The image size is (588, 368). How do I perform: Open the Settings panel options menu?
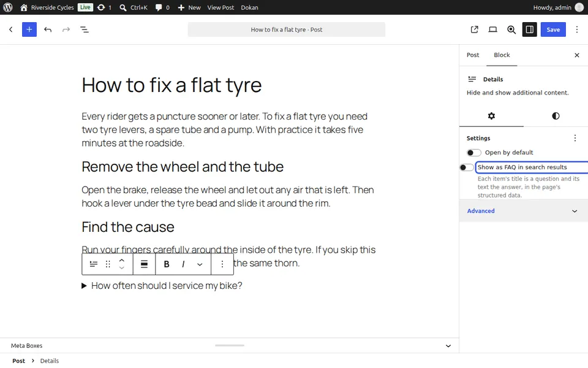click(575, 138)
